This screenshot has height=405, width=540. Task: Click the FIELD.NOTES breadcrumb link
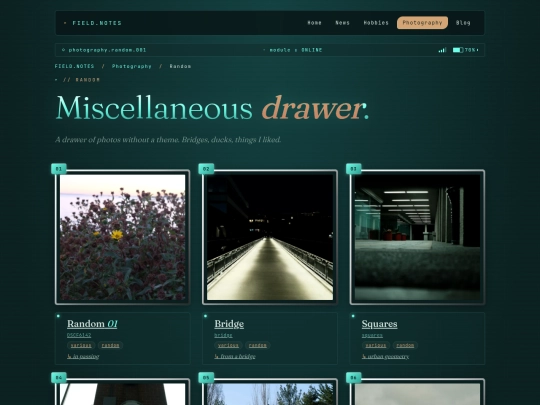click(x=74, y=66)
